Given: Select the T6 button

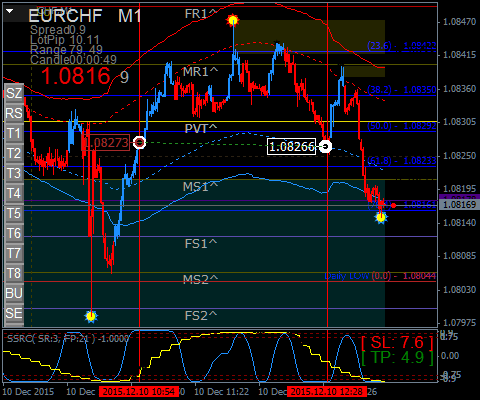Looking at the screenshot, I should (14, 233).
